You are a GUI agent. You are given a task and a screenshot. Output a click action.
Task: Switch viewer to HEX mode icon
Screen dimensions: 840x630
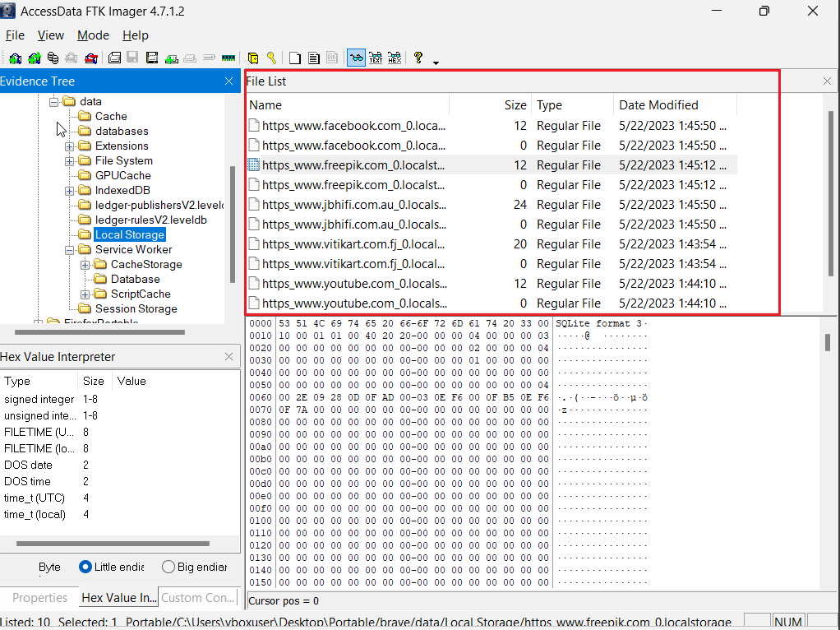395,58
